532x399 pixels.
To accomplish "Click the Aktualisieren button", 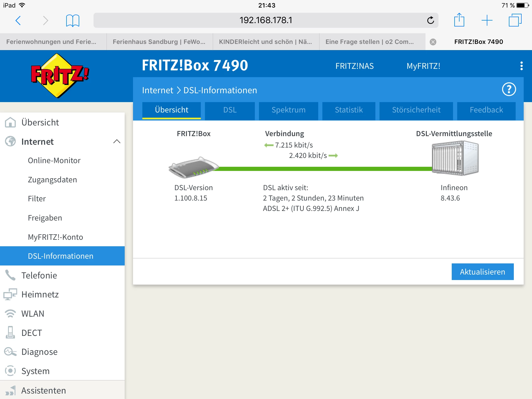I will (x=483, y=272).
